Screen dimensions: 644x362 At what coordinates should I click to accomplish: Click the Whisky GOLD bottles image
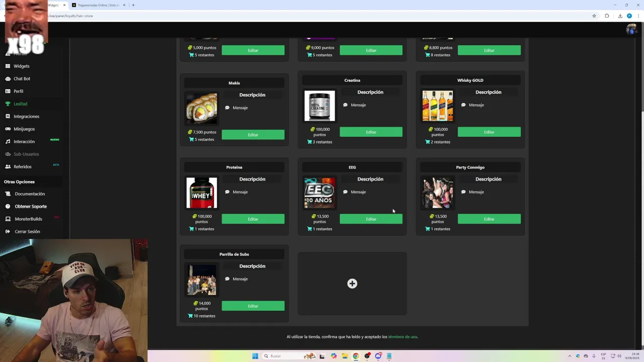point(438,106)
